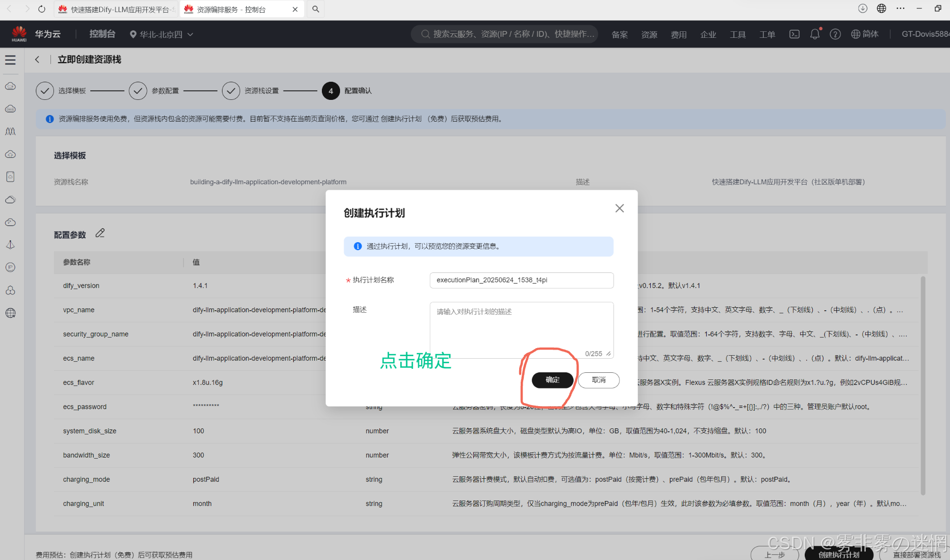The height and width of the screenshot is (560, 950).
Task: Switch language via 简体 globe
Action: coord(865,34)
